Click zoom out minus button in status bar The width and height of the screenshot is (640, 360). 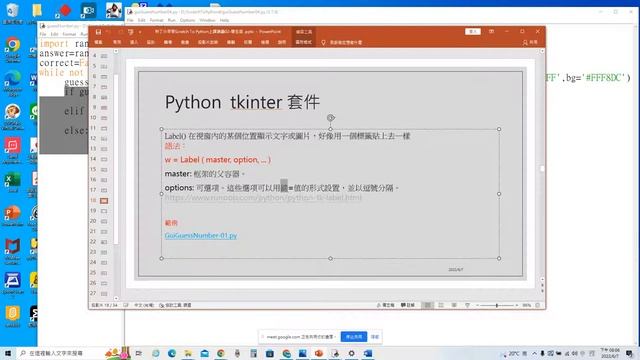(477, 305)
